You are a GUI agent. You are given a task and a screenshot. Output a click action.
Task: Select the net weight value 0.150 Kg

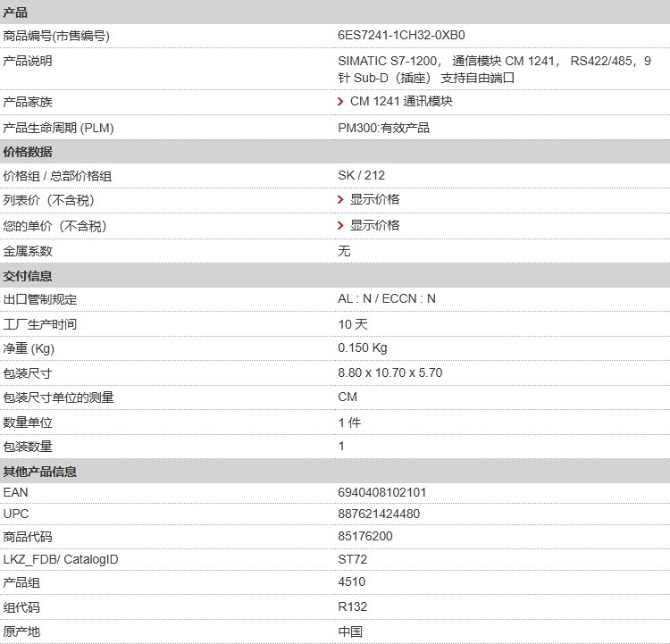(363, 347)
